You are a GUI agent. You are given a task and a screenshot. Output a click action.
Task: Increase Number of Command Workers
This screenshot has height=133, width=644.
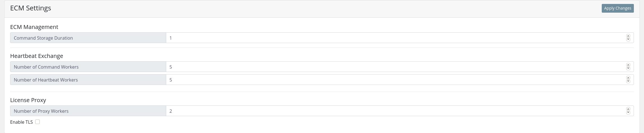coord(628,65)
